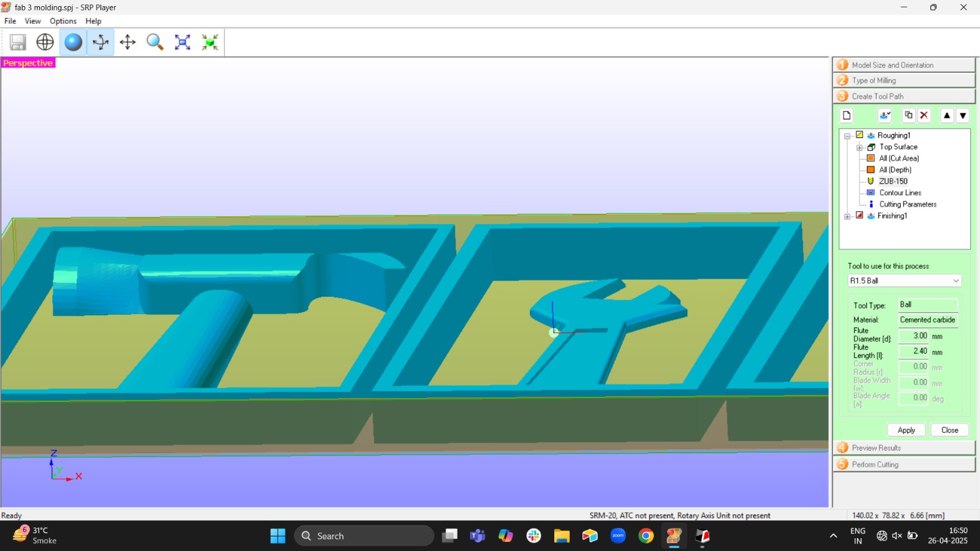Click the model size status bar text
Image resolution: width=980 pixels, height=551 pixels.
tap(899, 515)
